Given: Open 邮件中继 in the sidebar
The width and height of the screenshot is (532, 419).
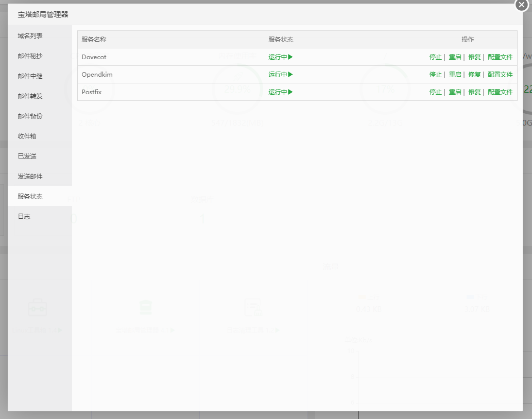Looking at the screenshot, I should (x=40, y=76).
